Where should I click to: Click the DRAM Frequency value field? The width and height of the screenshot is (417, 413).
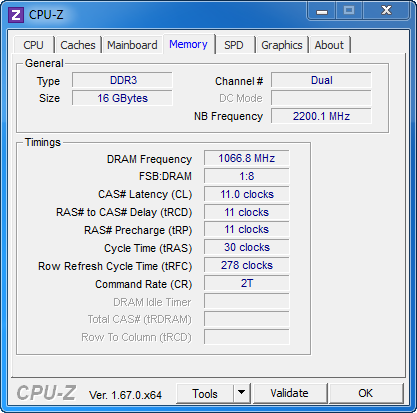tap(247, 158)
